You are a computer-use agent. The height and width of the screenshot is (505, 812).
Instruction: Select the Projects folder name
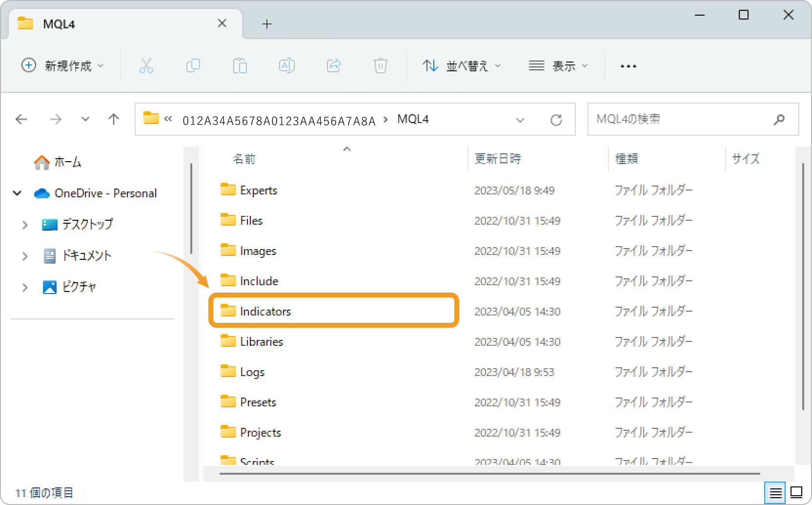261,432
